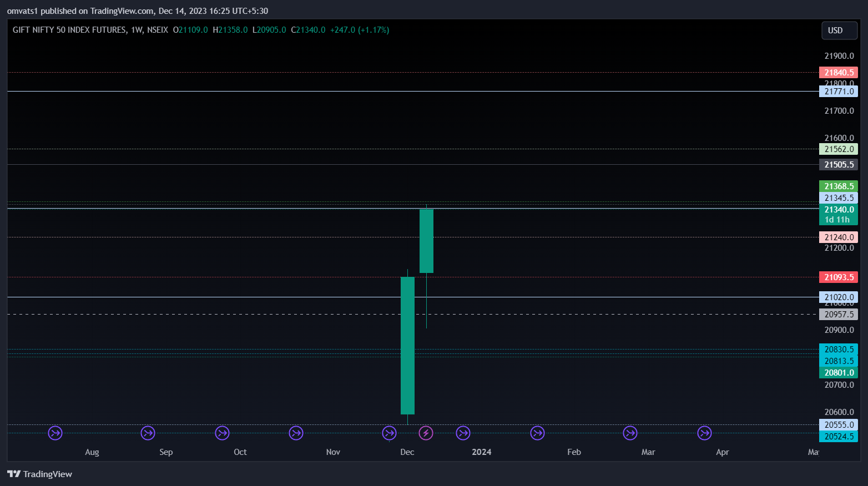Image resolution: width=868 pixels, height=486 pixels.
Task: Select the green 20801.0 price label
Action: (839, 373)
